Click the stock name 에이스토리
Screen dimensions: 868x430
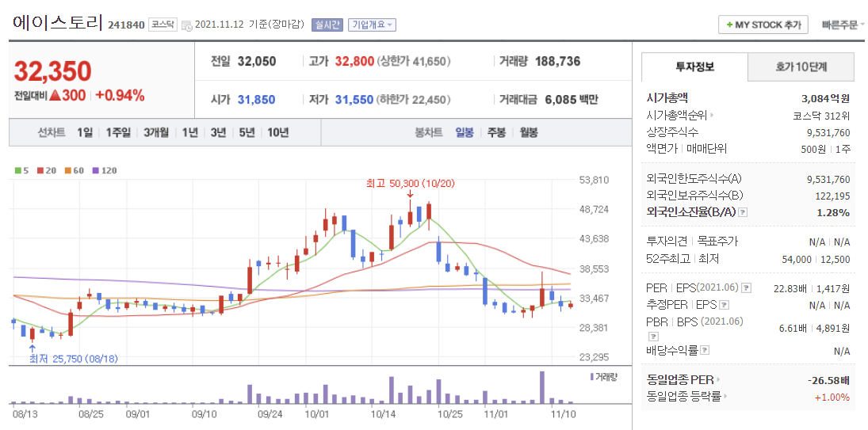58,23
